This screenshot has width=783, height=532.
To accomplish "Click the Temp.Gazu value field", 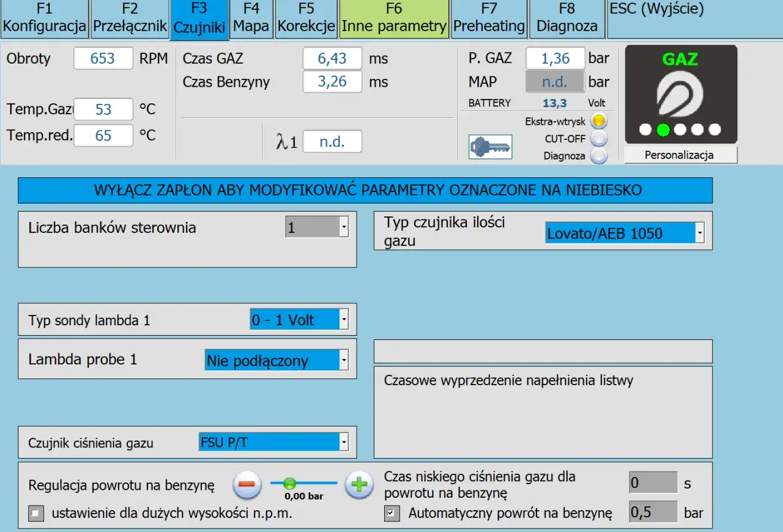I will (103, 109).
